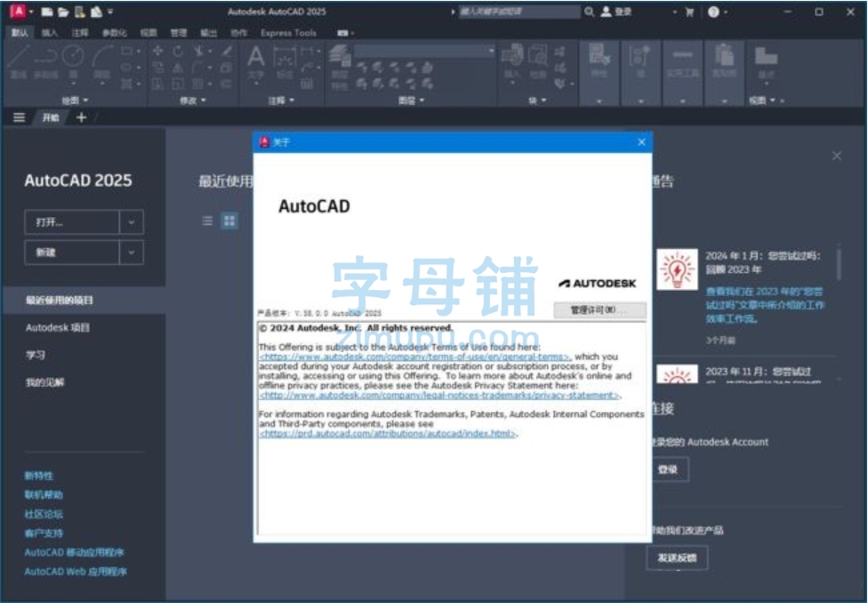Close the 关于 About dialog
Screen dimensions: 868x603
click(x=641, y=142)
